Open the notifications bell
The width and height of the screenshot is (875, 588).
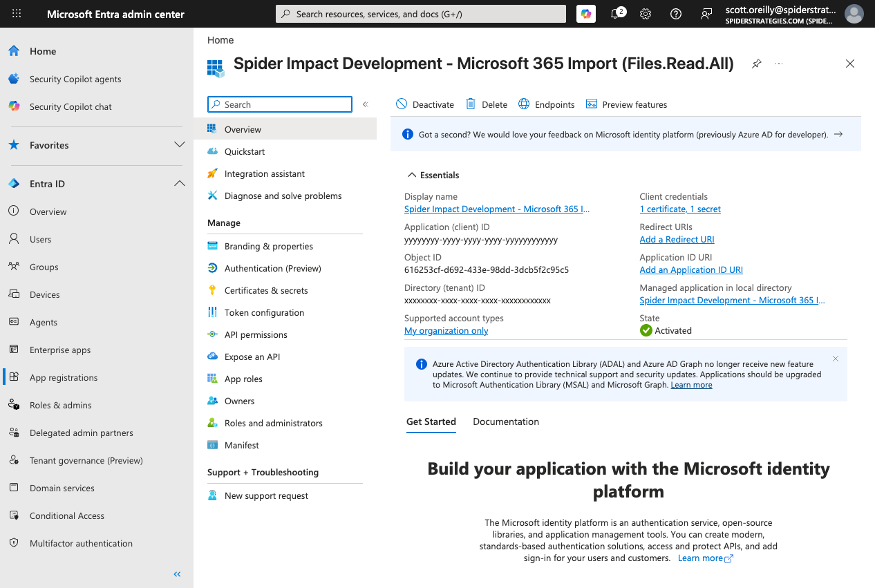click(616, 14)
